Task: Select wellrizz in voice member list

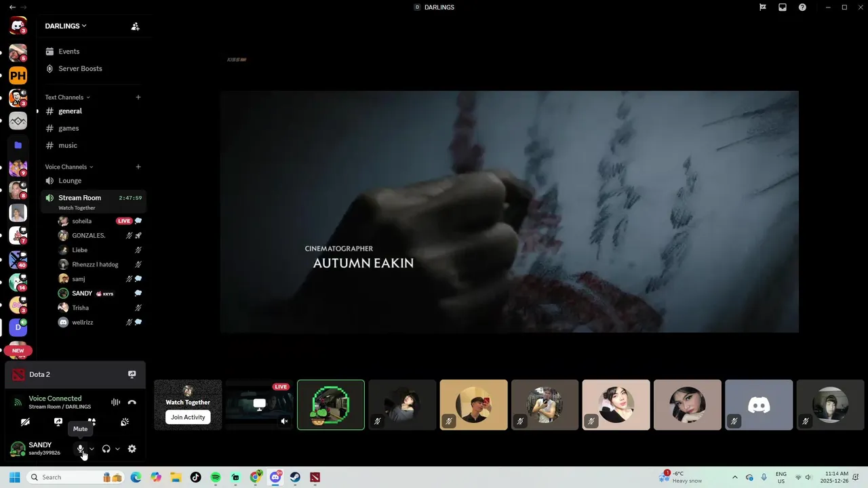Action: coord(100,322)
